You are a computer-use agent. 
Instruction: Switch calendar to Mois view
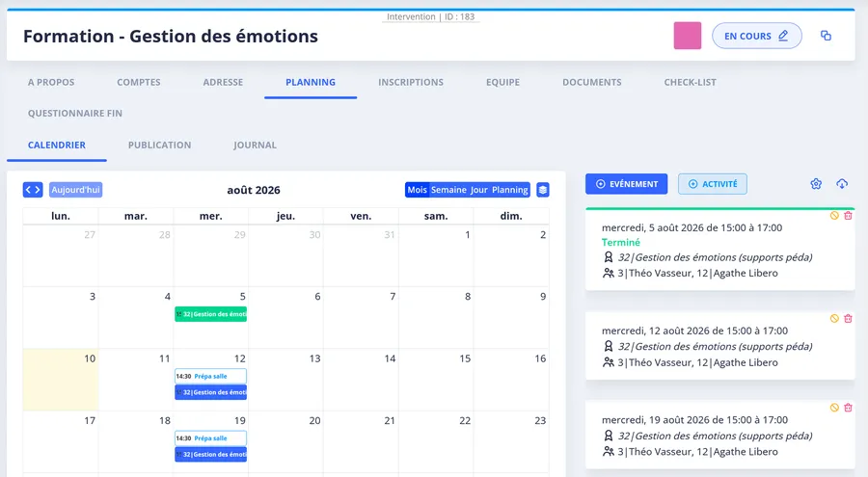[417, 190]
